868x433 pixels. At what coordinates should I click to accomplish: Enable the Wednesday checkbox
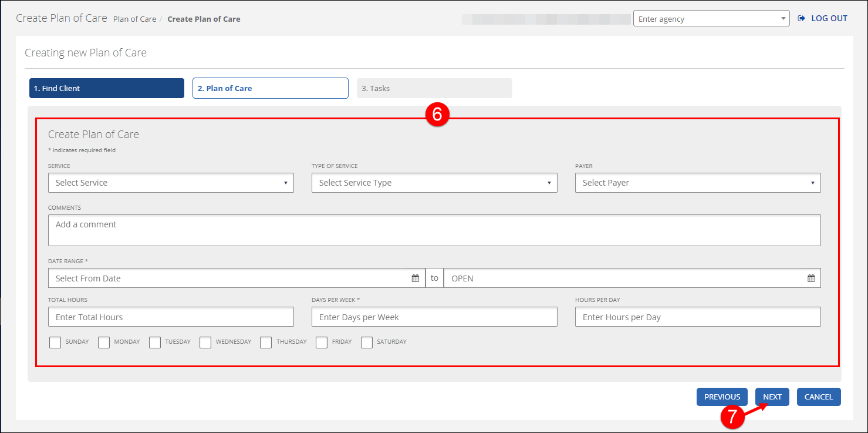pos(205,343)
